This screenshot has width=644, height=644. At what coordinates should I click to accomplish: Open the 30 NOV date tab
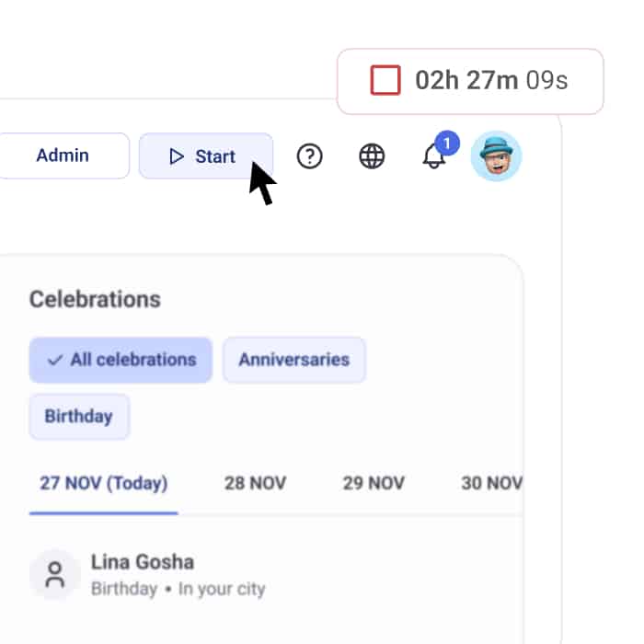pyautogui.click(x=491, y=484)
